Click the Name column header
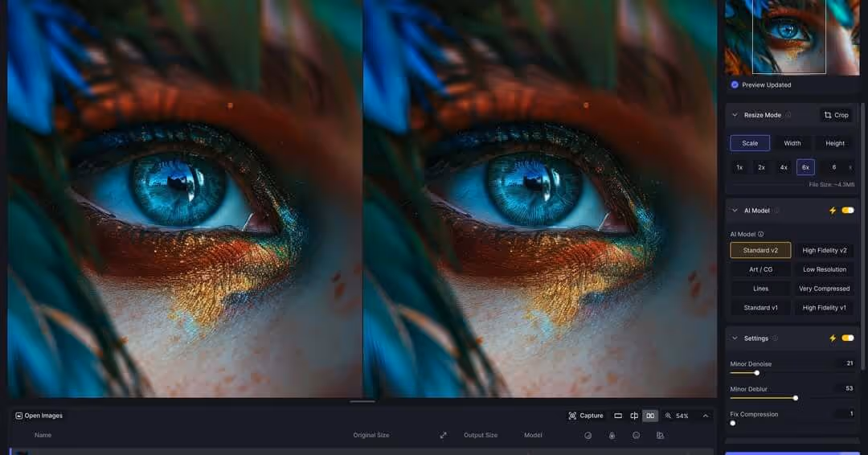 tap(43, 435)
